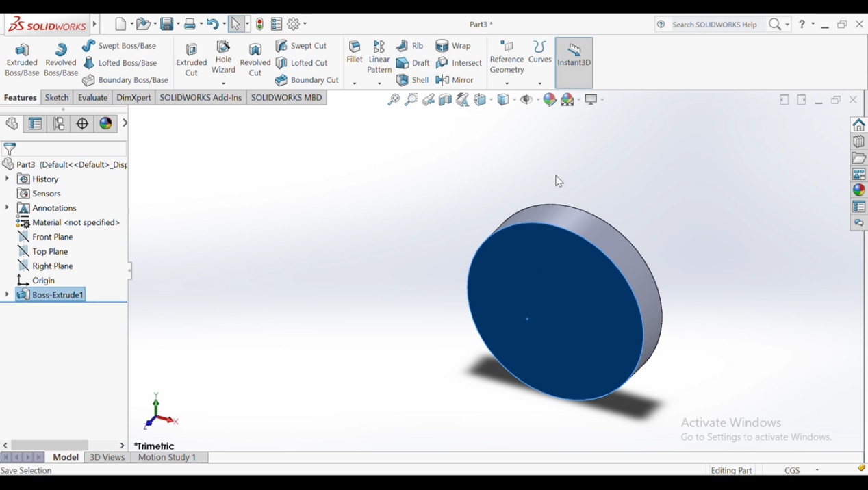Apply the Fillet tool

355,53
